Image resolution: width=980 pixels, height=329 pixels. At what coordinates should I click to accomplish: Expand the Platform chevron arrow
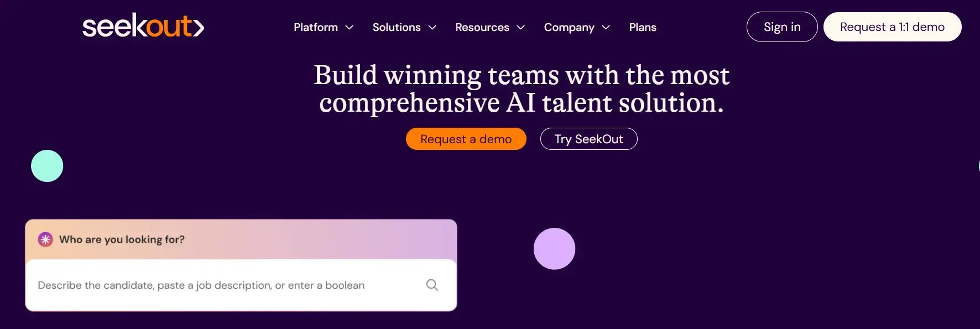349,27
